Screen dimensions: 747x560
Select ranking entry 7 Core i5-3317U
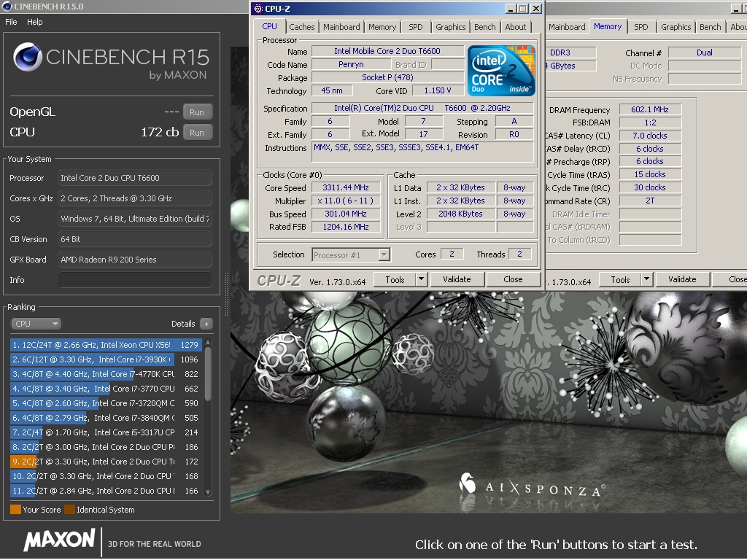(106, 432)
